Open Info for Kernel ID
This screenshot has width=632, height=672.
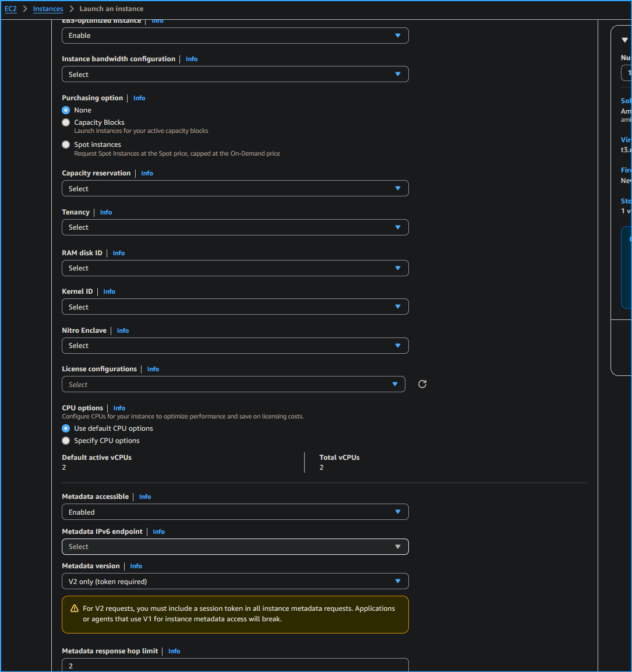coord(109,291)
